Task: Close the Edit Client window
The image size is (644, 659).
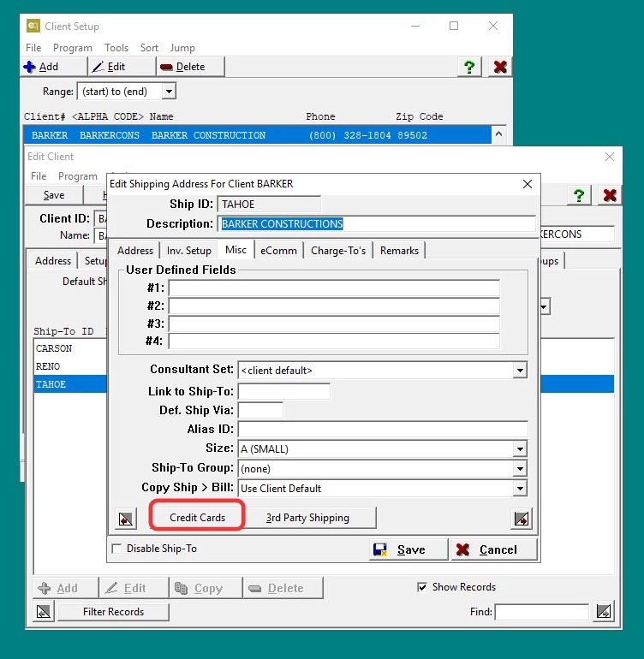Action: click(610, 157)
